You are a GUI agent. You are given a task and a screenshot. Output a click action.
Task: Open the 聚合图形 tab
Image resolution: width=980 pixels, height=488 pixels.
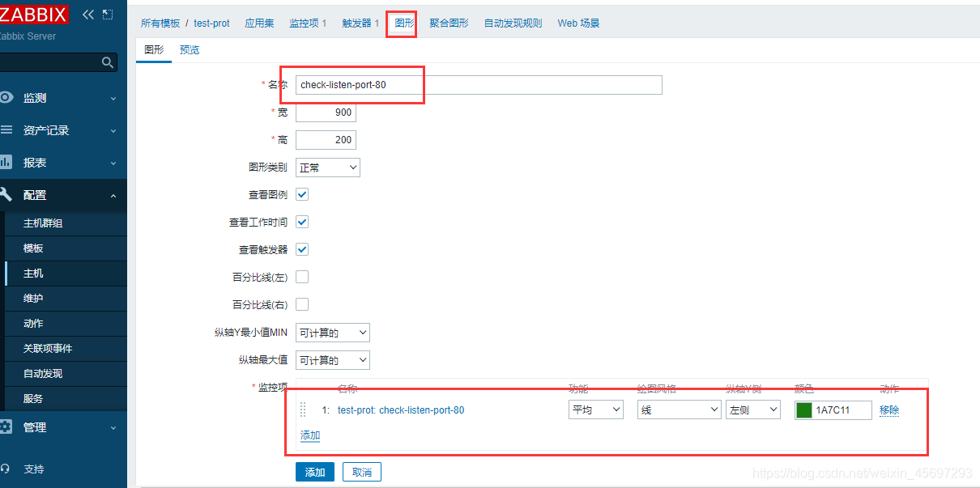tap(449, 23)
